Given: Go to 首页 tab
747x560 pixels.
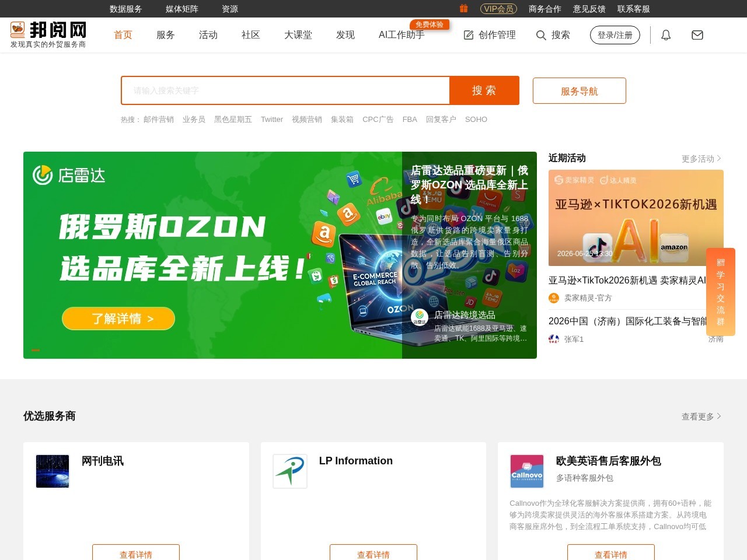Looking at the screenshot, I should point(123,35).
